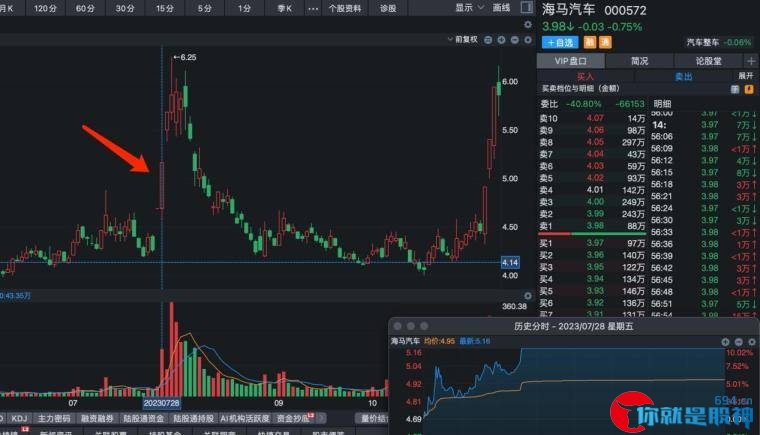Select 融资融券 indicator

click(97, 418)
